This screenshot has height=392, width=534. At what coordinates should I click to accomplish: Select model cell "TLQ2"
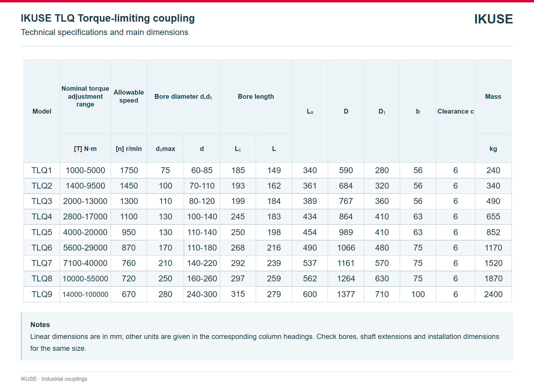[x=42, y=186]
